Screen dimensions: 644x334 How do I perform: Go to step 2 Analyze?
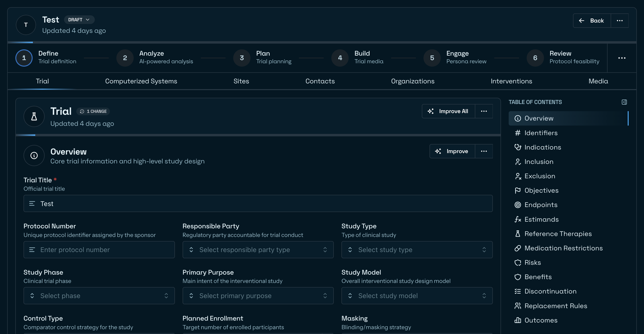coord(155,58)
